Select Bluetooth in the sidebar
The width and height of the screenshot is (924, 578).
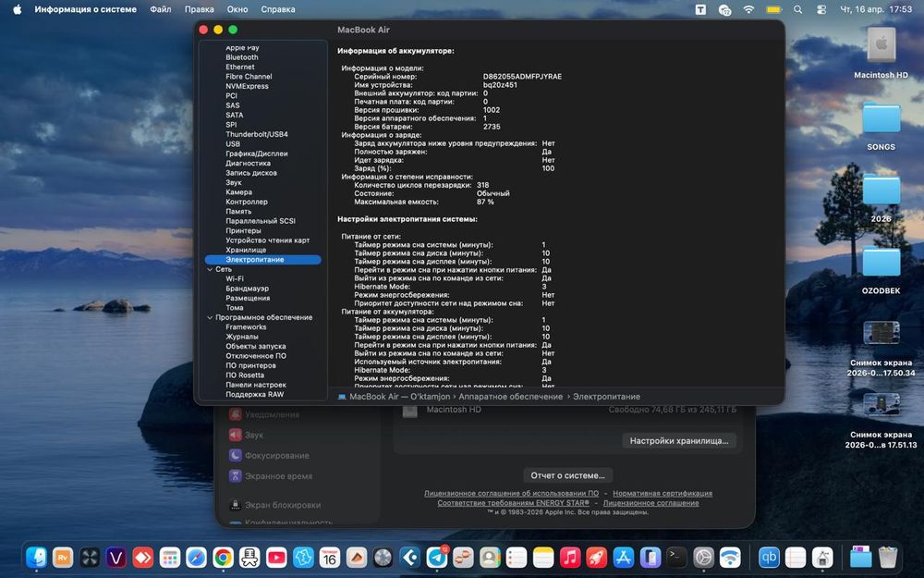(241, 57)
